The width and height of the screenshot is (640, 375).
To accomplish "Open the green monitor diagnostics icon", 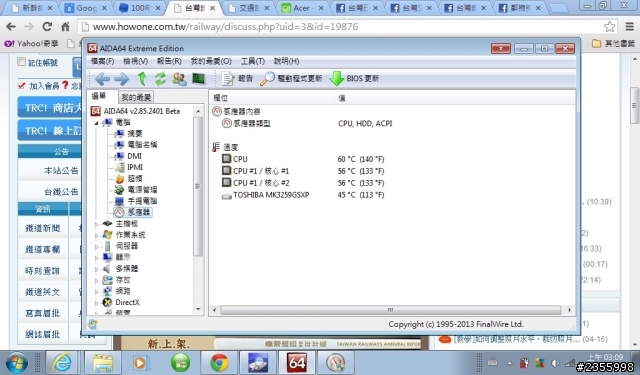I will pyautogui.click(x=199, y=78).
